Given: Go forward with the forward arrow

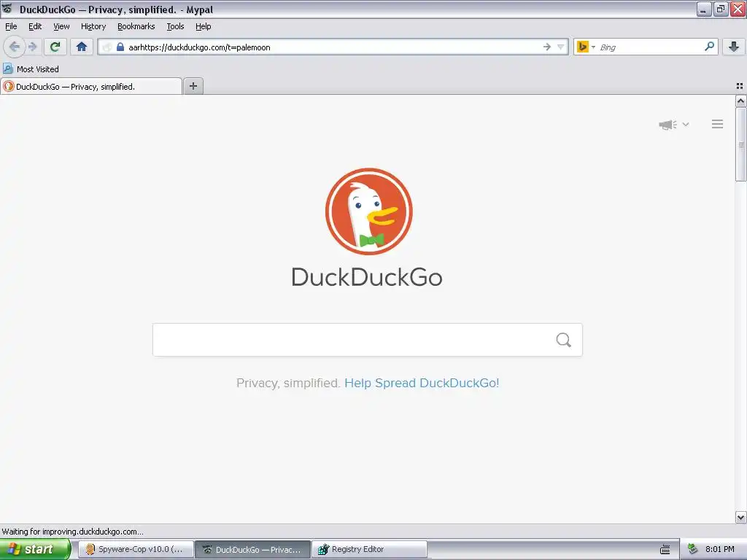Looking at the screenshot, I should click(x=33, y=47).
